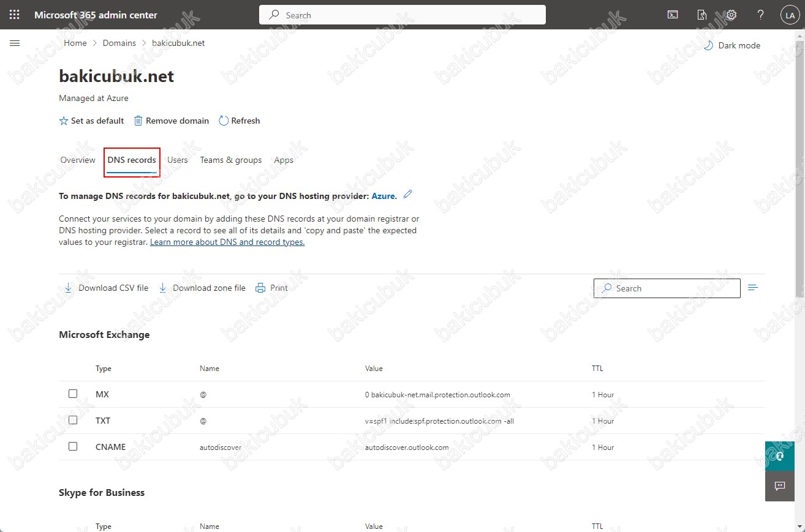This screenshot has width=805, height=532.
Task: Click Microsoft Exchange Value column header
Action: coord(374,369)
